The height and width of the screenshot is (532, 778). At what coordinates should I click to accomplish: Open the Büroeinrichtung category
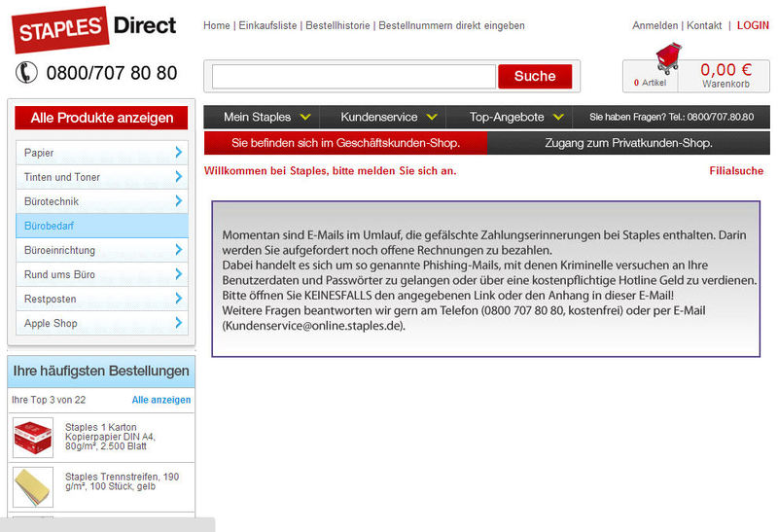102,250
